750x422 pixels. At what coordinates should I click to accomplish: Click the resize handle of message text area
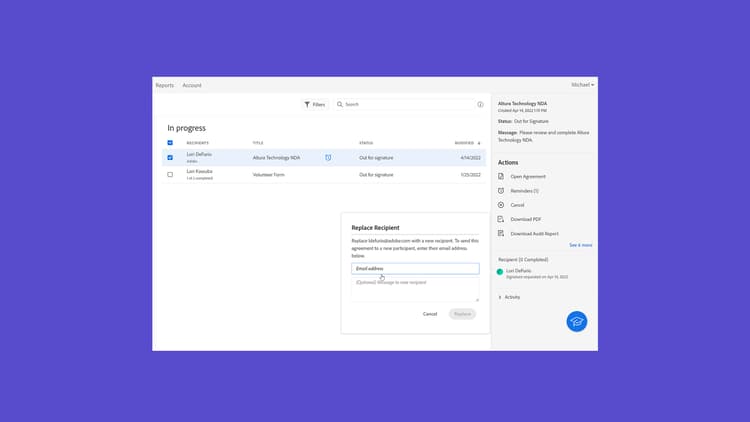pyautogui.click(x=477, y=300)
